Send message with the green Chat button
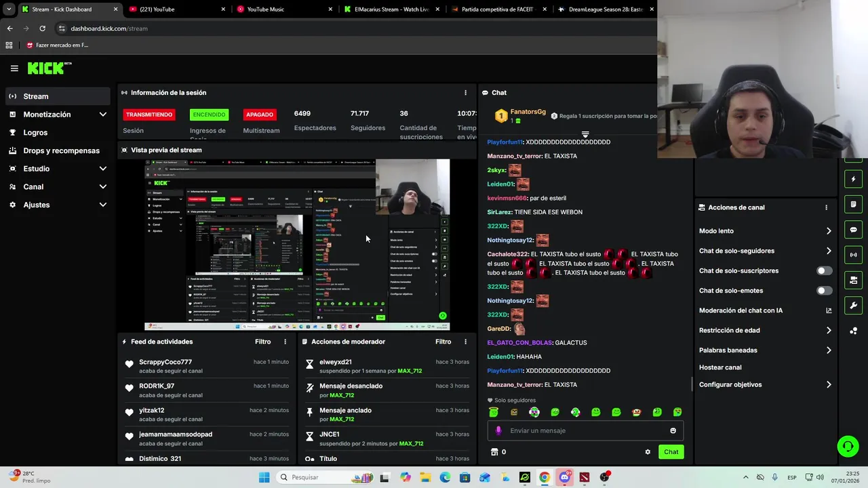Viewport: 868px width, 488px height. coord(671,452)
